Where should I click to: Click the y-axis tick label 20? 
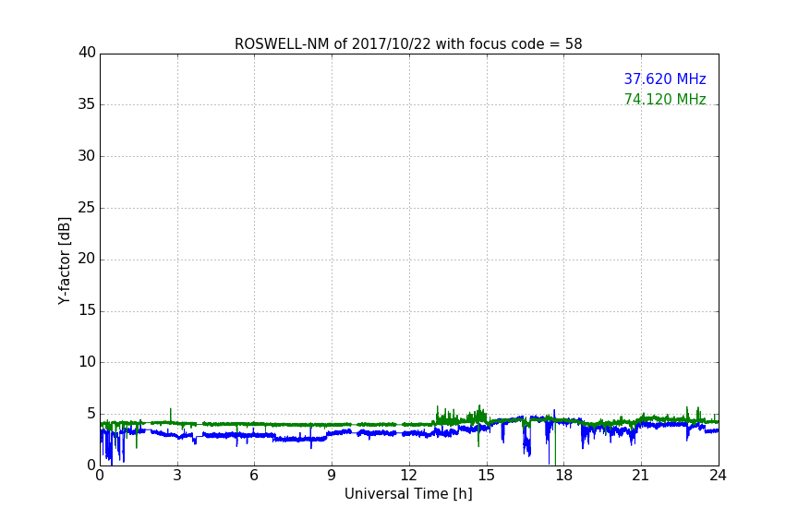tap(87, 259)
